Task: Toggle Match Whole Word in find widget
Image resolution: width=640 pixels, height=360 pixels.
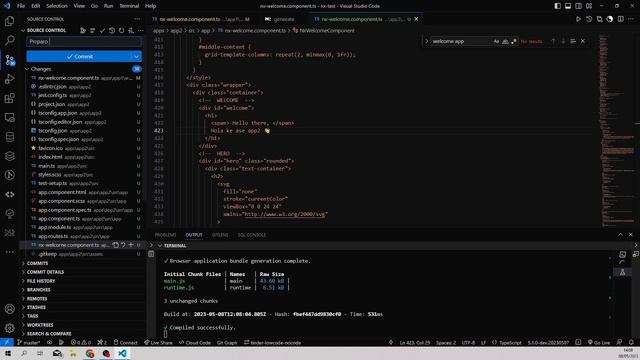Action: [x=505, y=41]
